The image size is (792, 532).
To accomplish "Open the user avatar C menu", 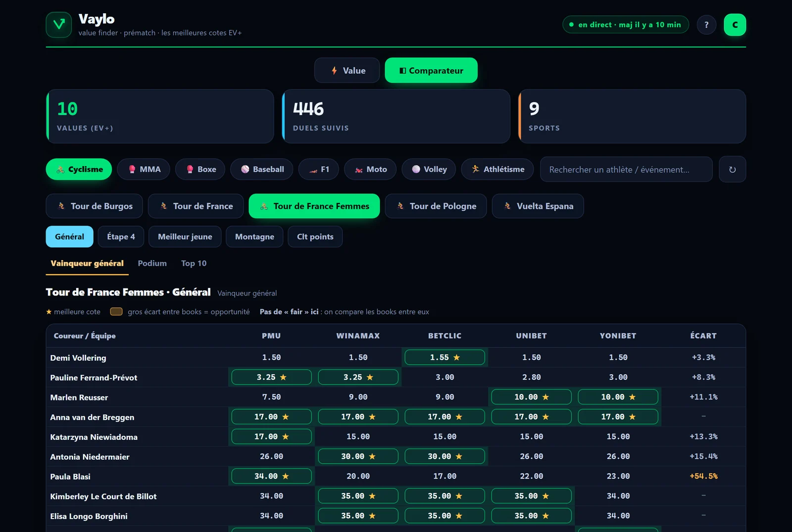I will point(735,25).
